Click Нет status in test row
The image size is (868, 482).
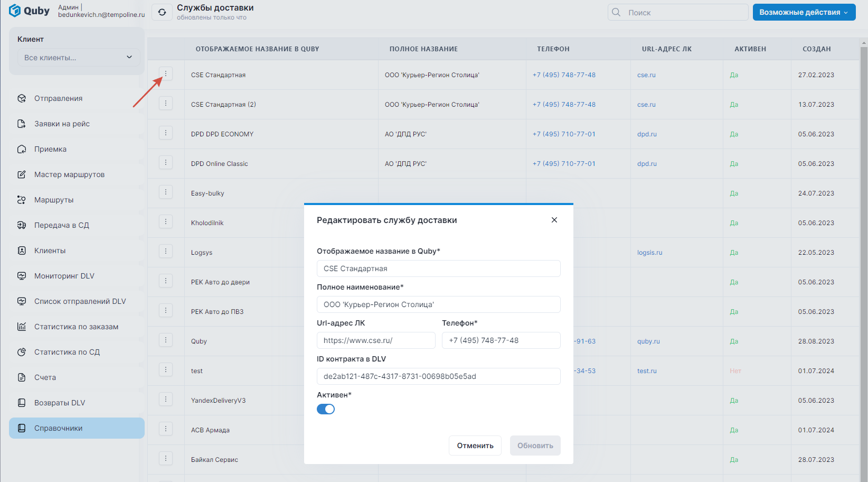point(735,371)
